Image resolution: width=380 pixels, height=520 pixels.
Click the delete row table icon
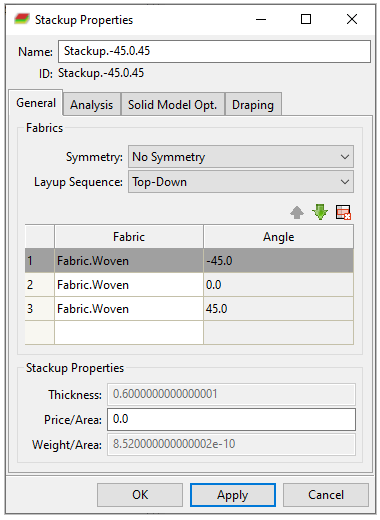[343, 212]
